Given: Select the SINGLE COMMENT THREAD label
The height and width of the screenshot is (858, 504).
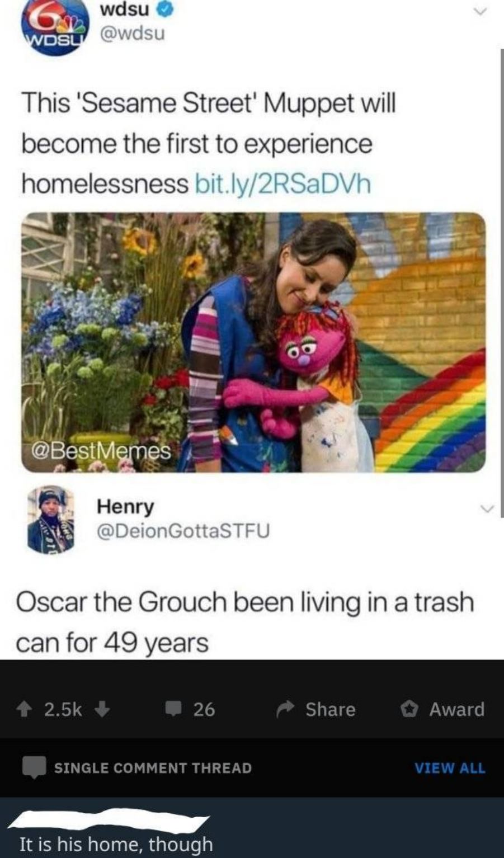Looking at the screenshot, I should pos(153,768).
